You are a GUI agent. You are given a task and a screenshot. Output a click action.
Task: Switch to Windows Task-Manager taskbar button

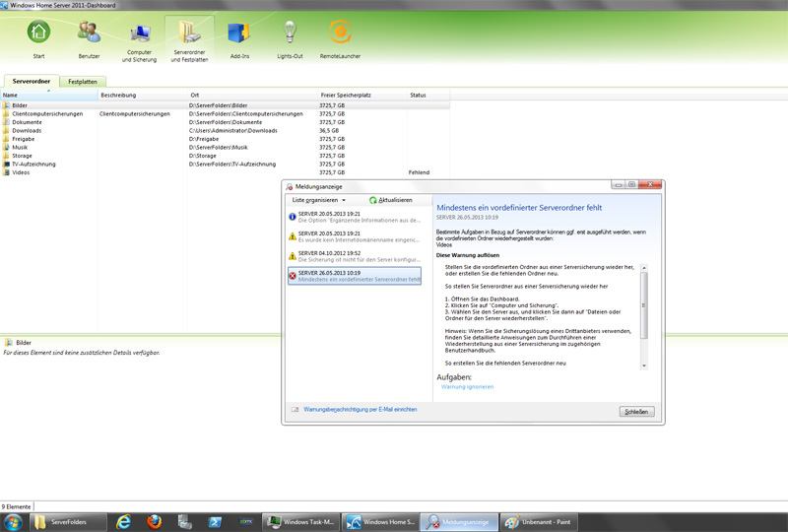[x=301, y=522]
